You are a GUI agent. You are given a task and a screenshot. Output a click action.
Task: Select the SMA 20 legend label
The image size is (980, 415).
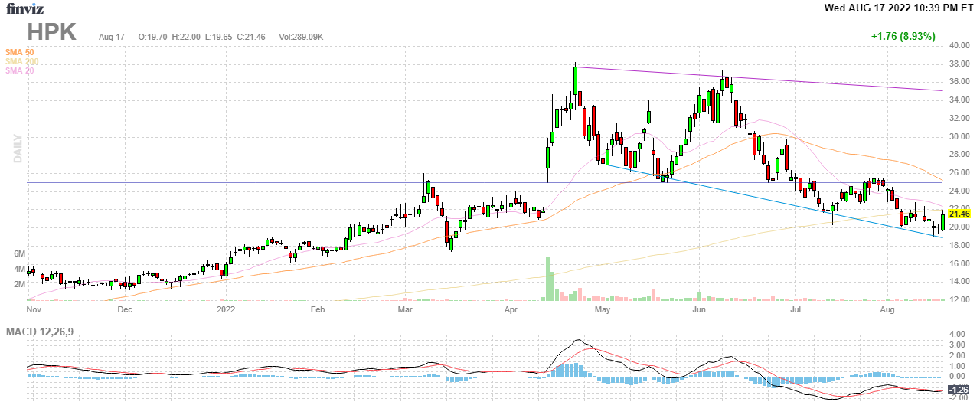(x=19, y=70)
